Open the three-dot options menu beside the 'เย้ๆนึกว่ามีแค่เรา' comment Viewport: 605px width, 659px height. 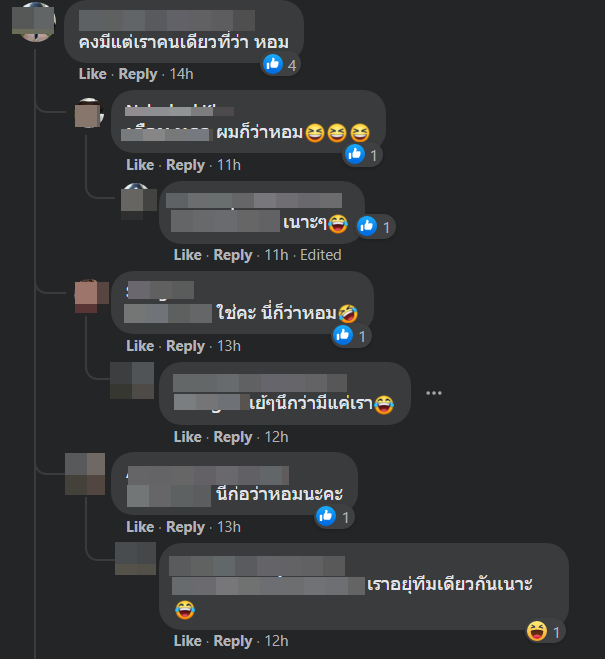(434, 393)
